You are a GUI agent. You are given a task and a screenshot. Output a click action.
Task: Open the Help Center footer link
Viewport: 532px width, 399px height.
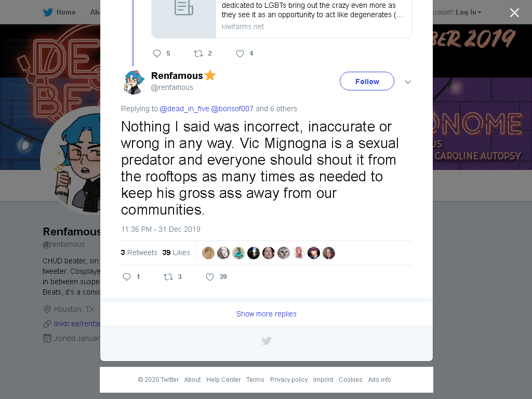click(223, 380)
